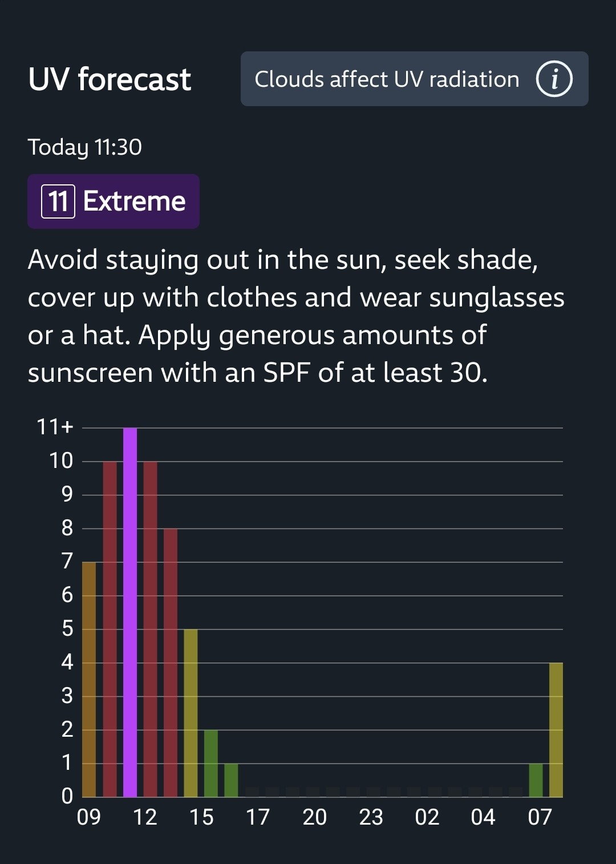The height and width of the screenshot is (864, 616).
Task: Tap the yellow UV 4 bar at far right
Action: click(x=556, y=730)
